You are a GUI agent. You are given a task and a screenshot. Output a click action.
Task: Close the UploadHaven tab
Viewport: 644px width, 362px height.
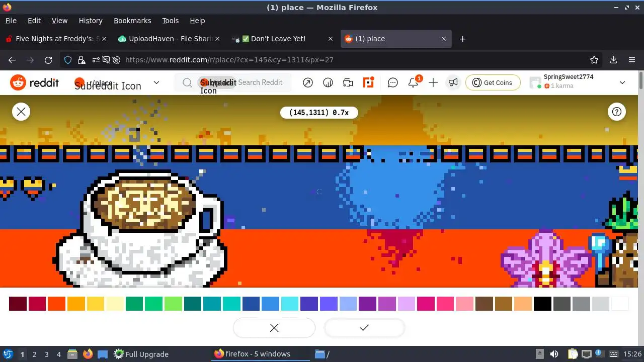point(217,39)
